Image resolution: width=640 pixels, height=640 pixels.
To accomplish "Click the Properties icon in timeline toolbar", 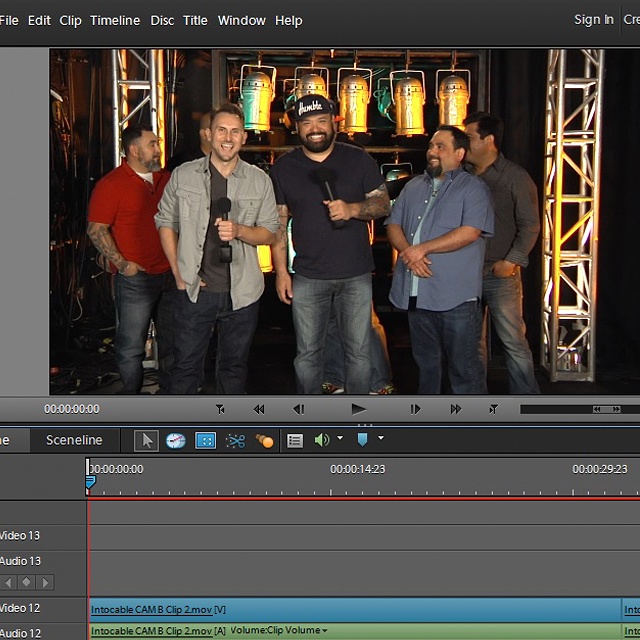I will coord(206,440).
